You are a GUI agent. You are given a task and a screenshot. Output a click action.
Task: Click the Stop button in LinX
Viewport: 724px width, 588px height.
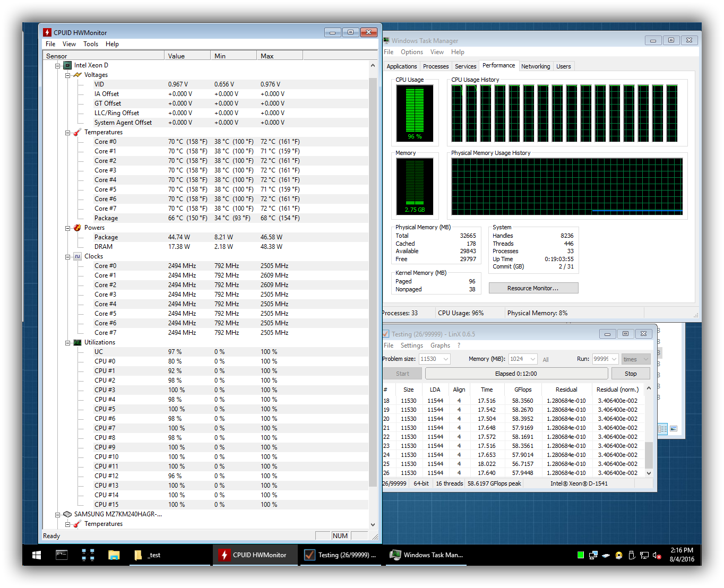[631, 374]
